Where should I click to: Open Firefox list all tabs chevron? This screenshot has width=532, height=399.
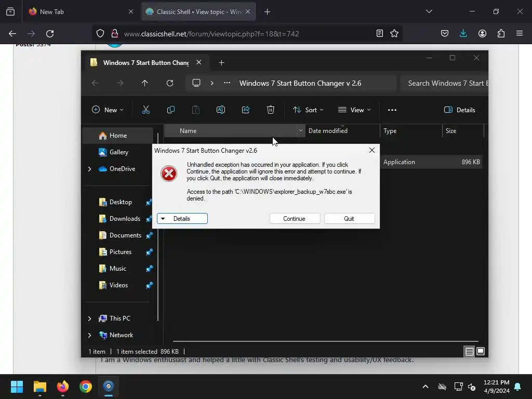(429, 11)
